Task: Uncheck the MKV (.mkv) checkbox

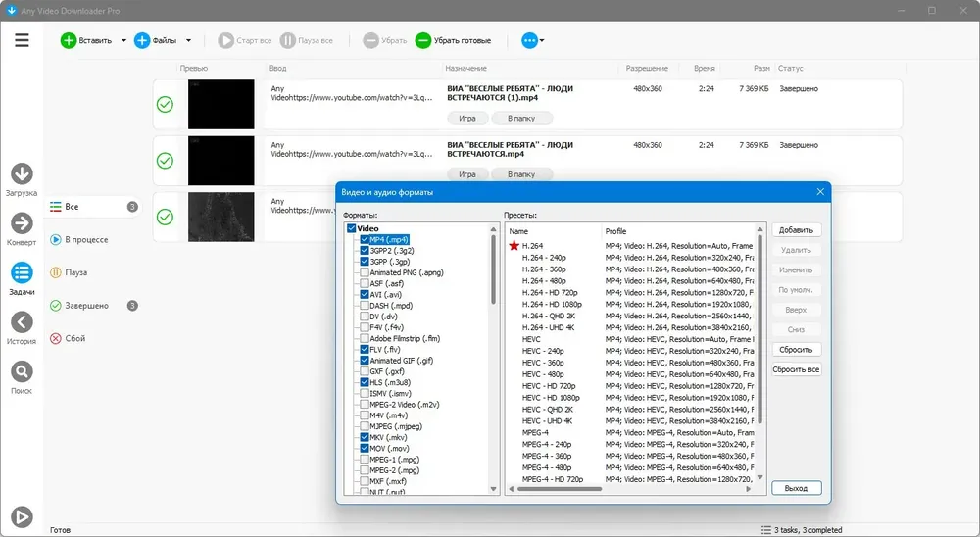Action: [365, 438]
